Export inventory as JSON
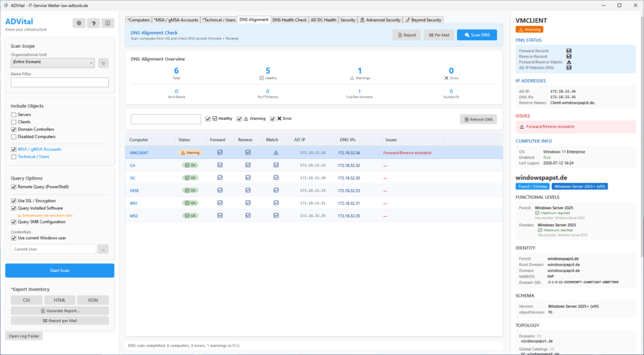The height and width of the screenshot is (355, 644). [x=93, y=300]
